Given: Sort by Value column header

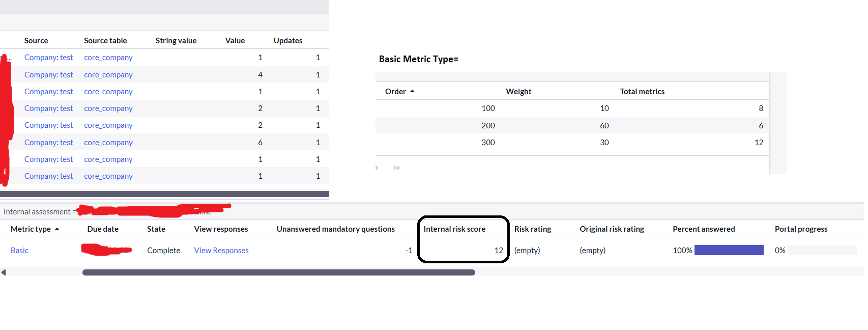Looking at the screenshot, I should click(235, 40).
